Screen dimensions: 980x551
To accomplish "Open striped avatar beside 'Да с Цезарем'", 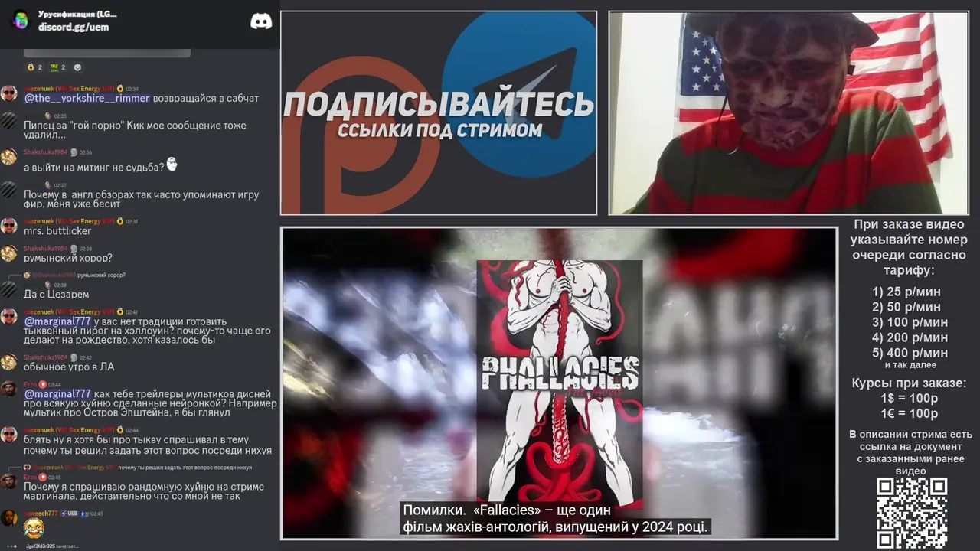I will coord(9,289).
